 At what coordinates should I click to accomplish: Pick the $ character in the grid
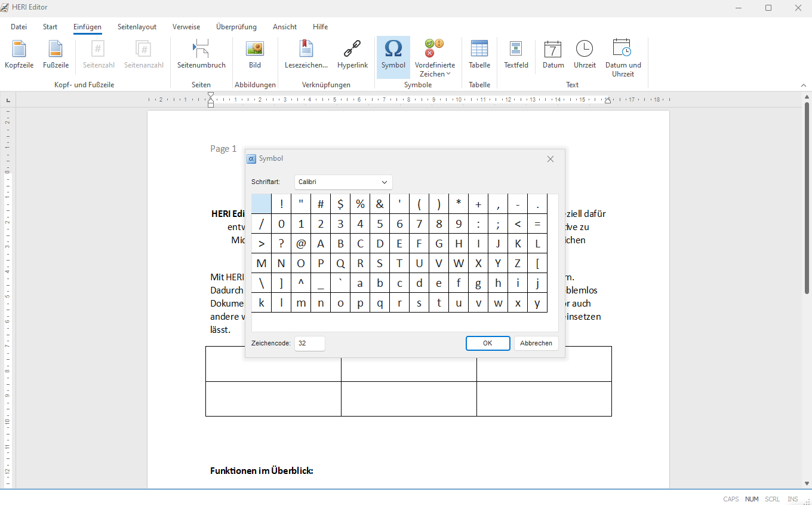click(x=340, y=204)
